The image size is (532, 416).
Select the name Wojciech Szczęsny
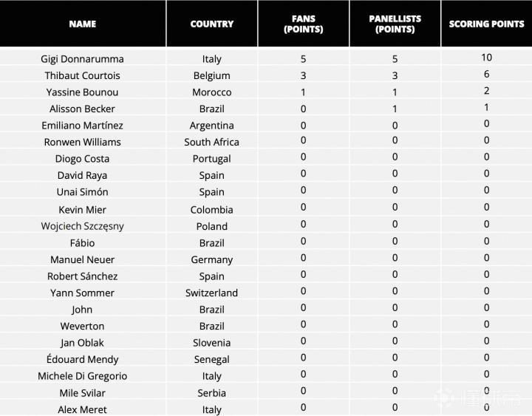click(83, 226)
